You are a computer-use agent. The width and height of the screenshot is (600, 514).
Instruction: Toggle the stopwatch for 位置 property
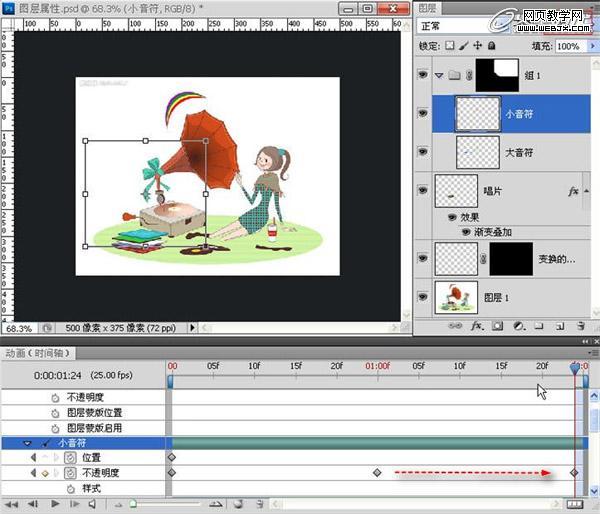pos(71,457)
